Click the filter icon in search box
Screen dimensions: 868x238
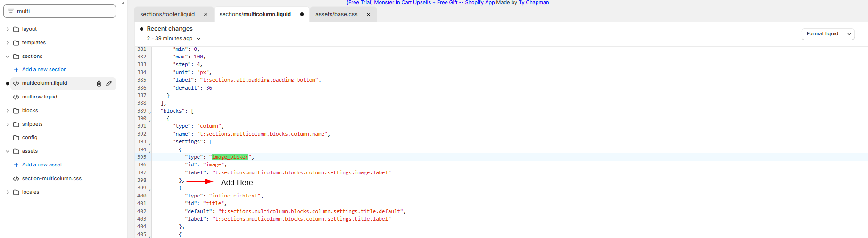point(11,11)
